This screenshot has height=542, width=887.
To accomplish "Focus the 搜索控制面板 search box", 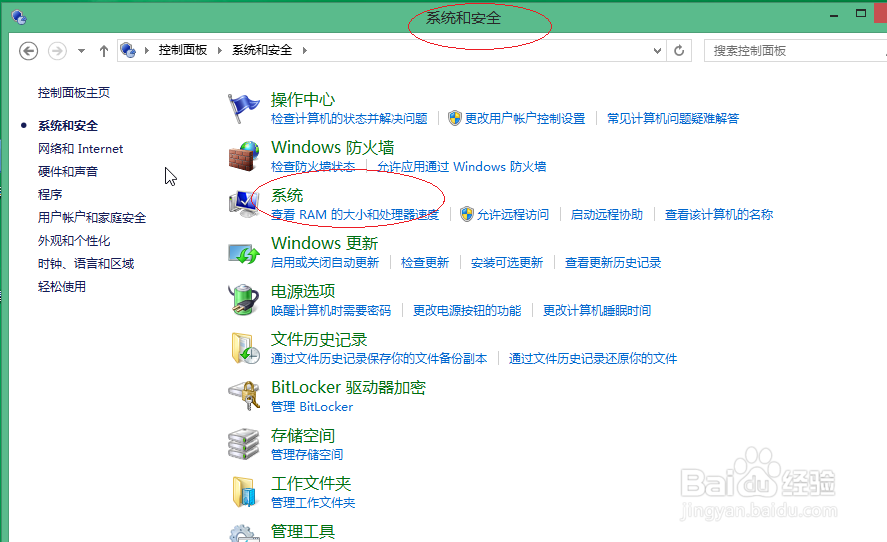I will pyautogui.click(x=795, y=51).
